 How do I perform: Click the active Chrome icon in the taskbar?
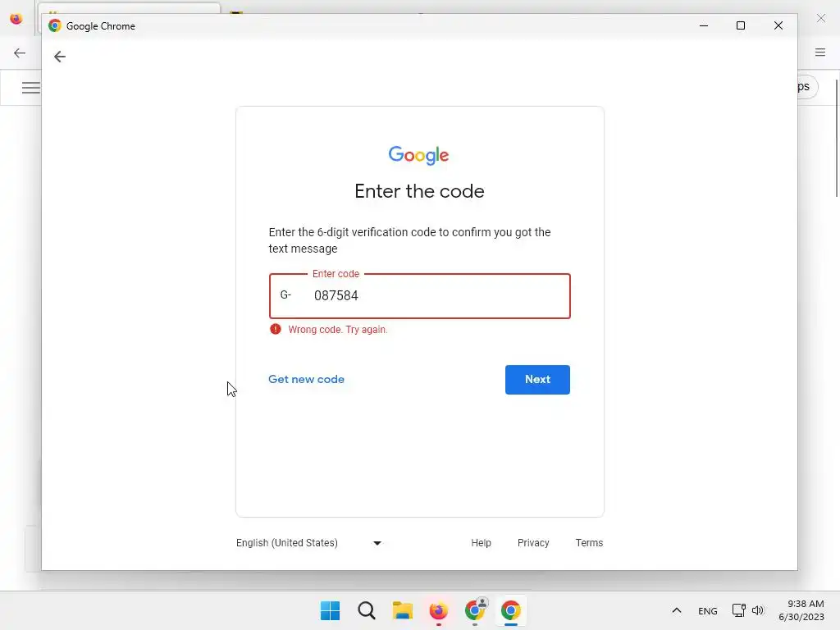click(510, 610)
